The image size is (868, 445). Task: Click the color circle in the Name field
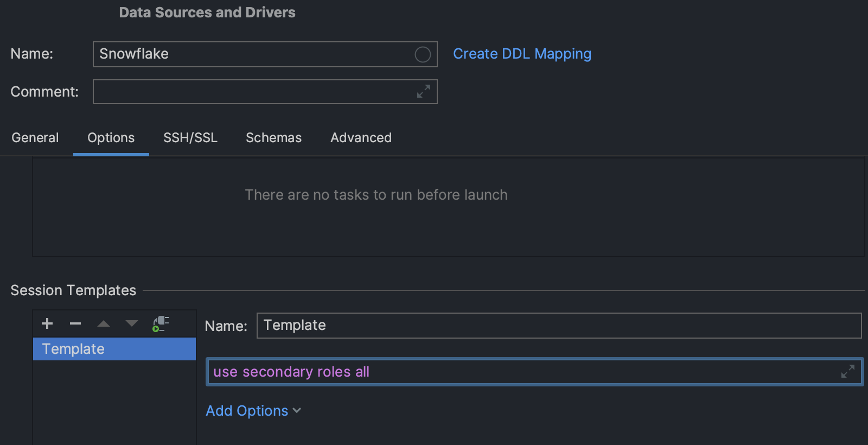423,54
